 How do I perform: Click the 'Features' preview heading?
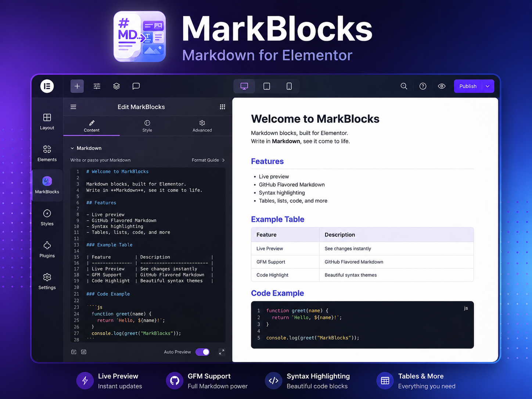267,161
